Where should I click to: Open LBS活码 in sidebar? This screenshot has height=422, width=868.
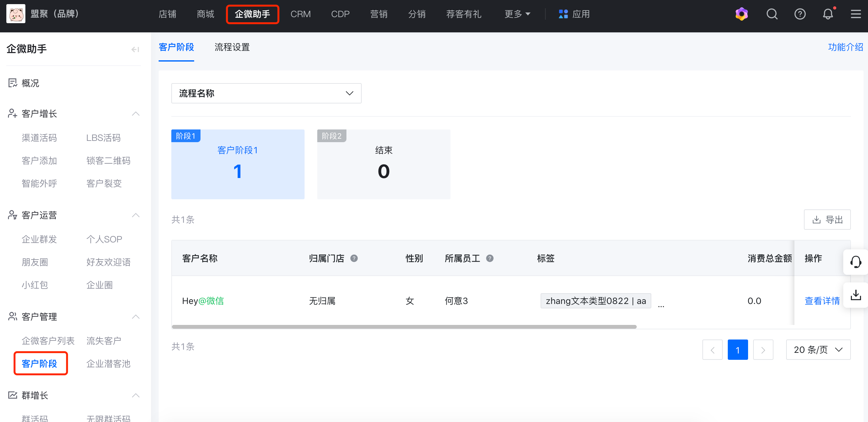[103, 137]
